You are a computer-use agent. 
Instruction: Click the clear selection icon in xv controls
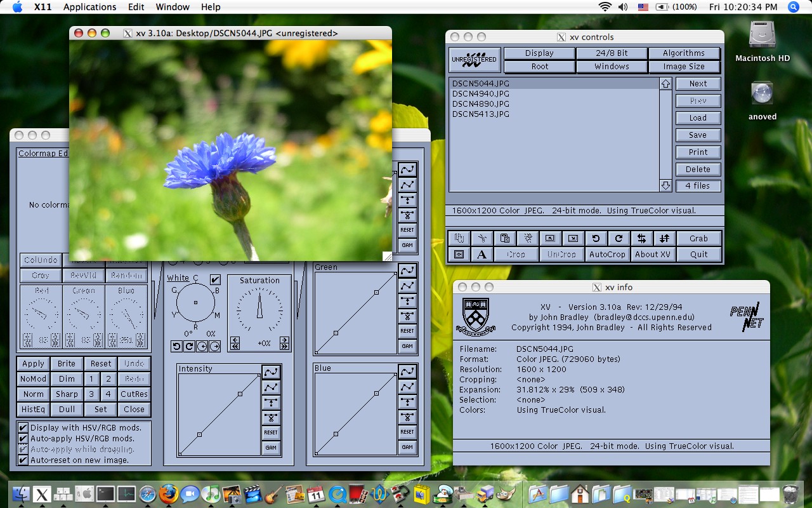pos(528,238)
